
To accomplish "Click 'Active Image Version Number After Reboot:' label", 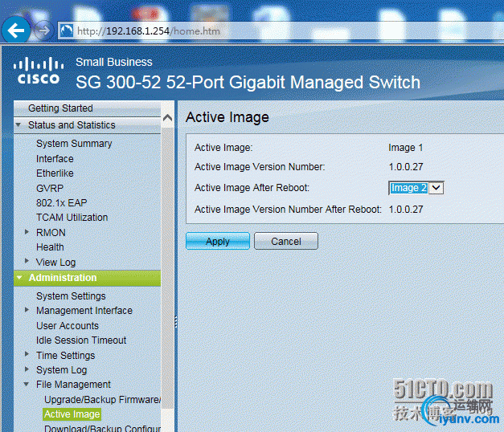I will click(288, 210).
